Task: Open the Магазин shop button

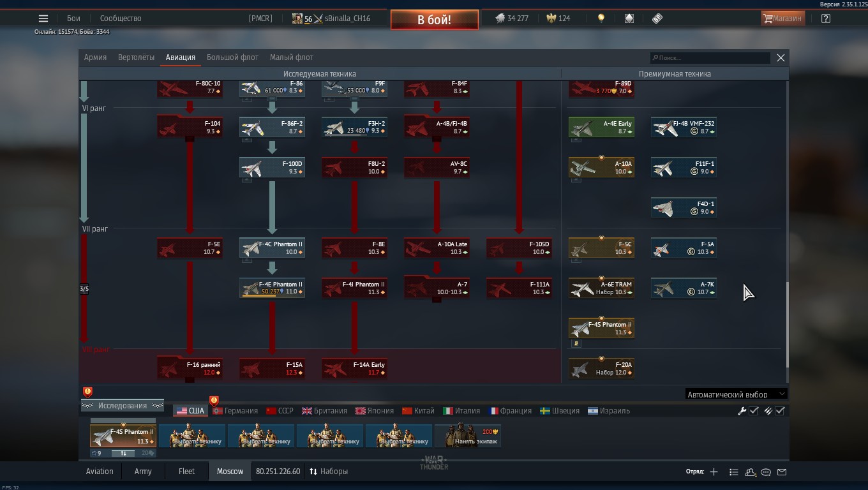Action: click(782, 19)
